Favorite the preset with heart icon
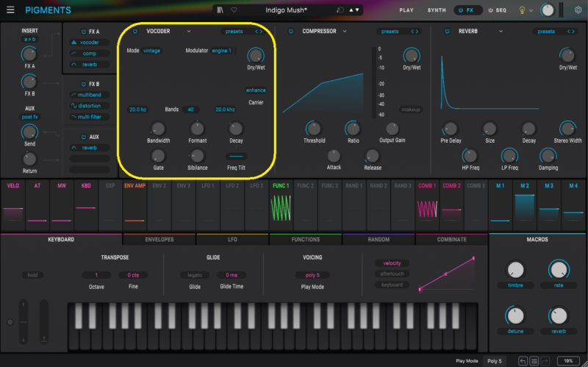This screenshot has height=367, width=588. [234, 10]
